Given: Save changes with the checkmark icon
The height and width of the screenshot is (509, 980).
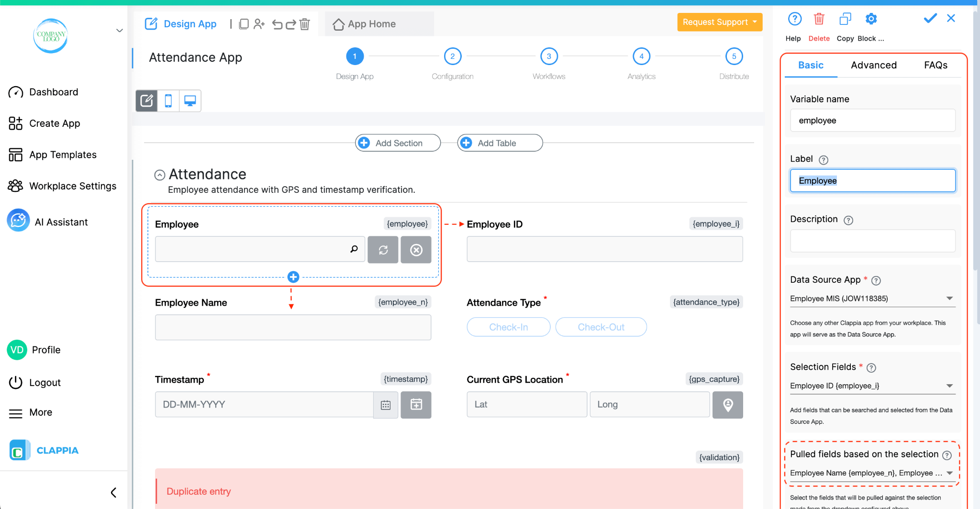Looking at the screenshot, I should (929, 18).
